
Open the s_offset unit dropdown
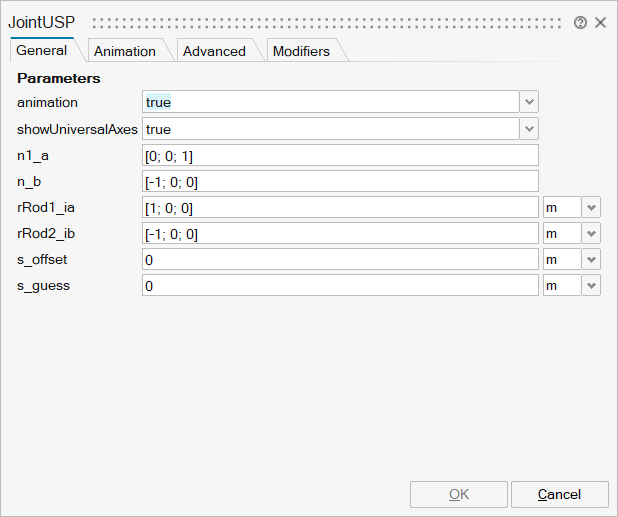click(591, 259)
